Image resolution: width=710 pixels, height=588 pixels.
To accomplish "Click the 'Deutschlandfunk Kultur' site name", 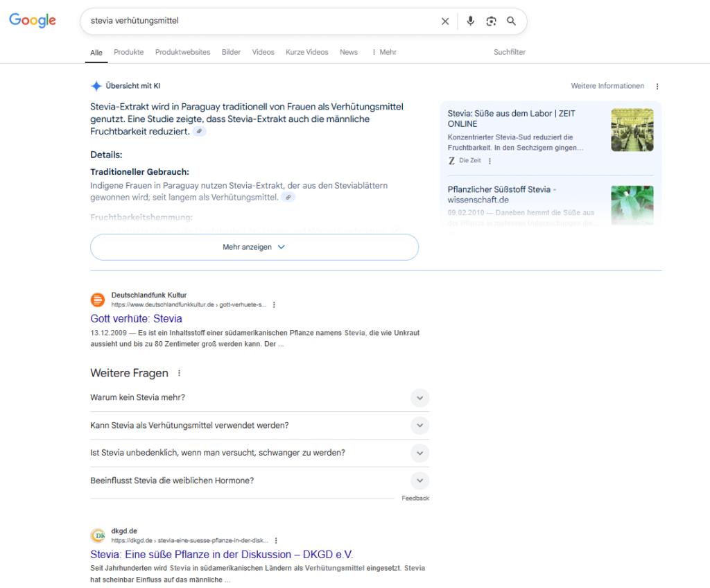I will tap(149, 295).
